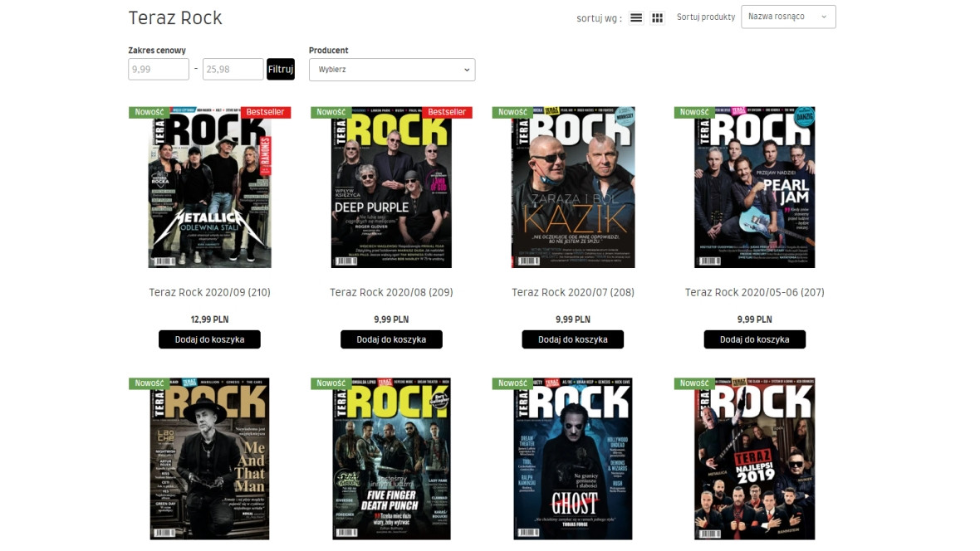Open the Ghost magazine cover
The width and height of the screenshot is (980, 551).
pos(572,461)
